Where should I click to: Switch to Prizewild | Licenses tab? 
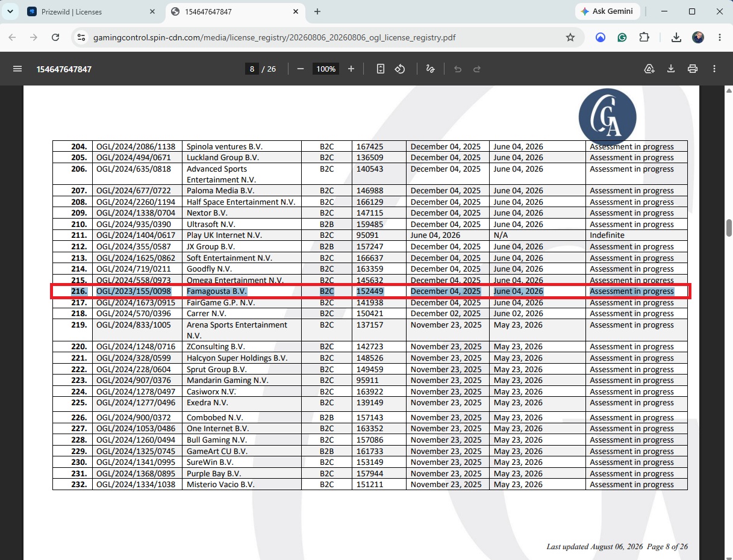pyautogui.click(x=90, y=11)
